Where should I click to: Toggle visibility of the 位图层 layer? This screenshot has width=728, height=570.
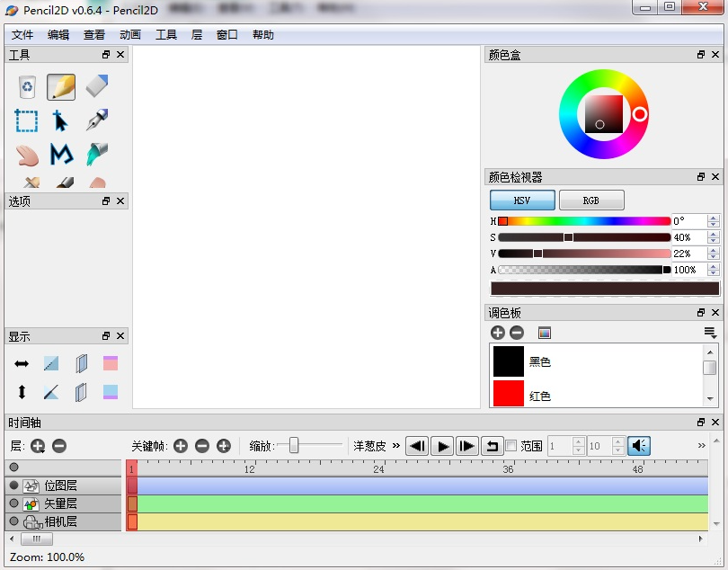14,485
